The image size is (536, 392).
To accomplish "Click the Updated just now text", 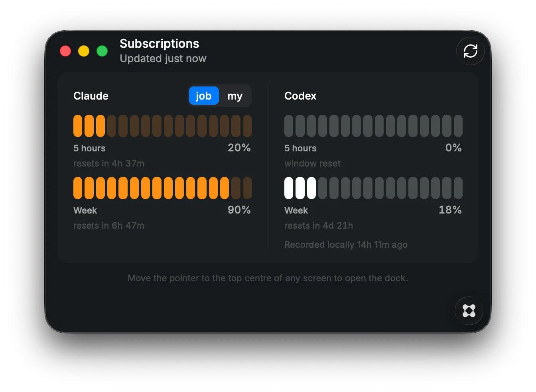I will 163,59.
